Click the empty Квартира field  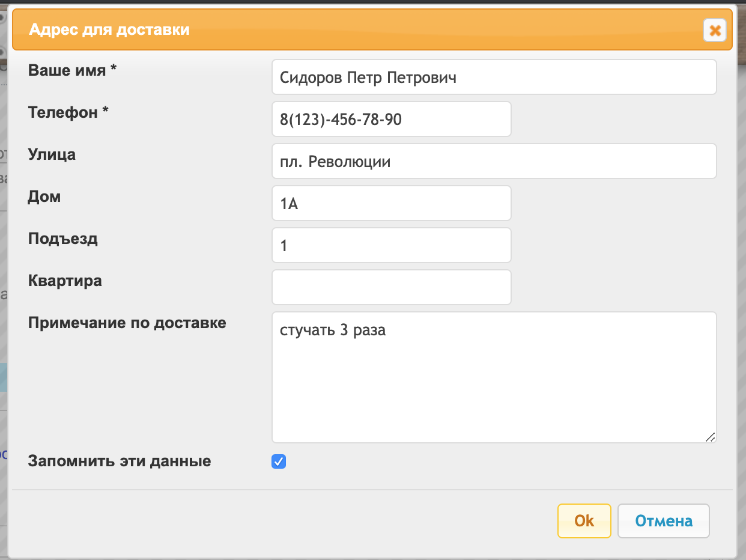(x=392, y=287)
